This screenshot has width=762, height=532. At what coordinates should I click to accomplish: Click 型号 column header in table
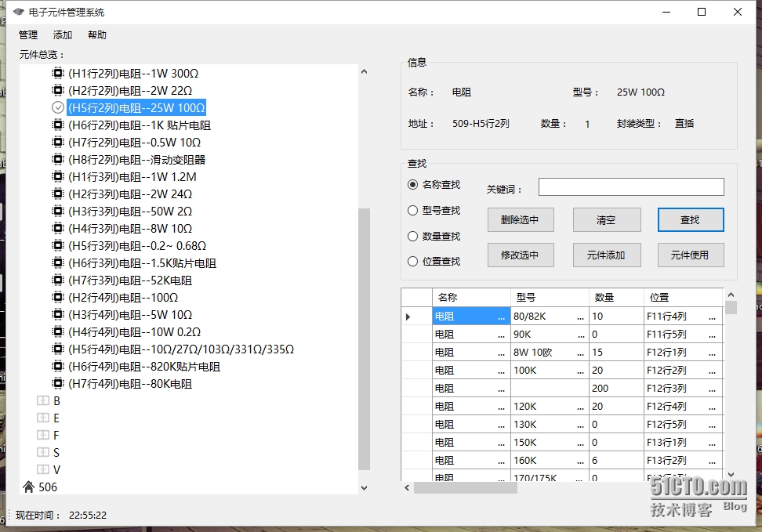tap(550, 297)
